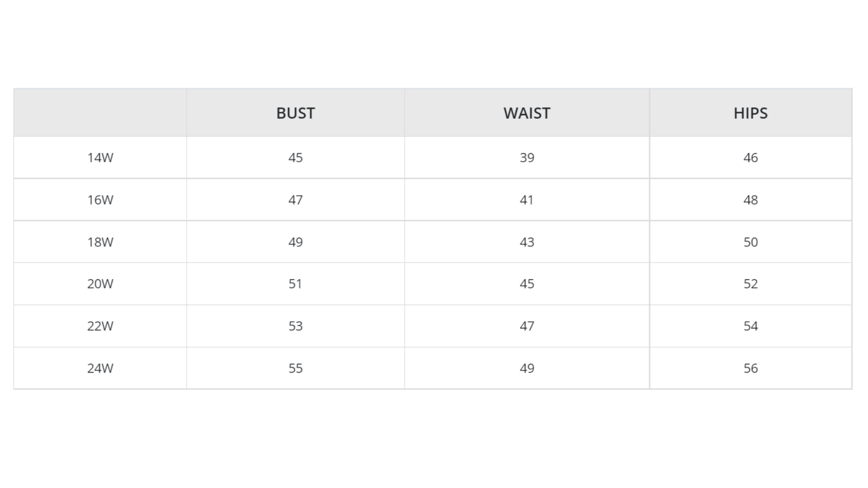
Task: Select the 18W size row label
Action: [x=100, y=242]
